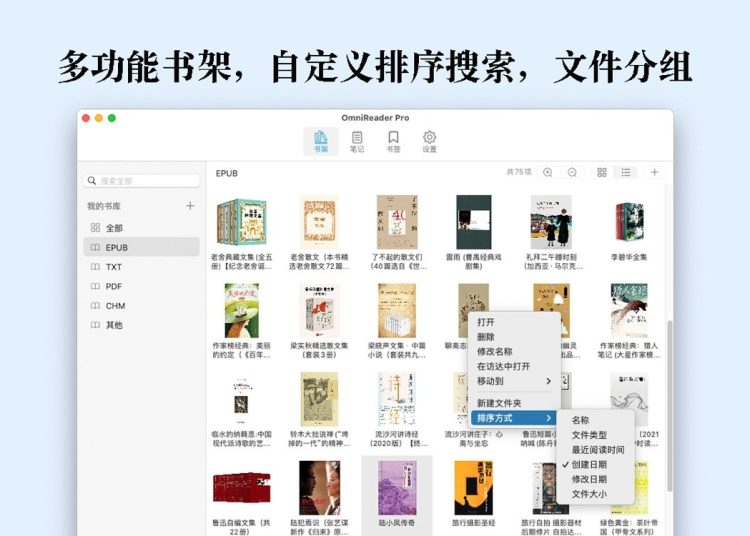Screen dimensions: 750x536
Task: Open the 笔记 notes icon in toolbar
Action: pos(356,141)
